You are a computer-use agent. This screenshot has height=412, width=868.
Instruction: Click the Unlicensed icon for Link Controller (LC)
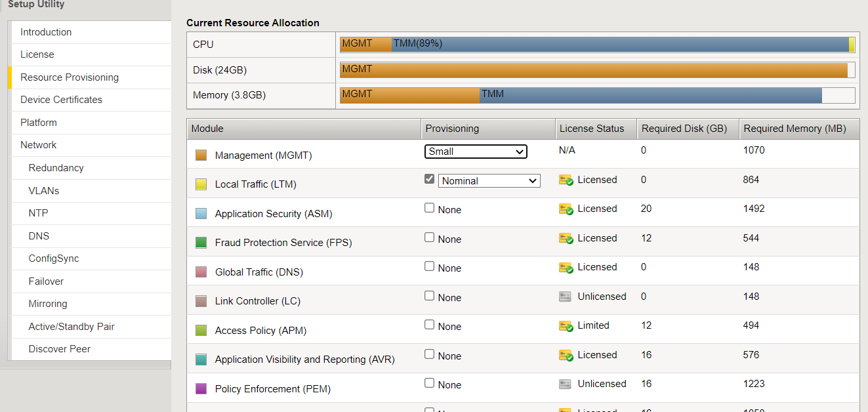[x=566, y=297]
